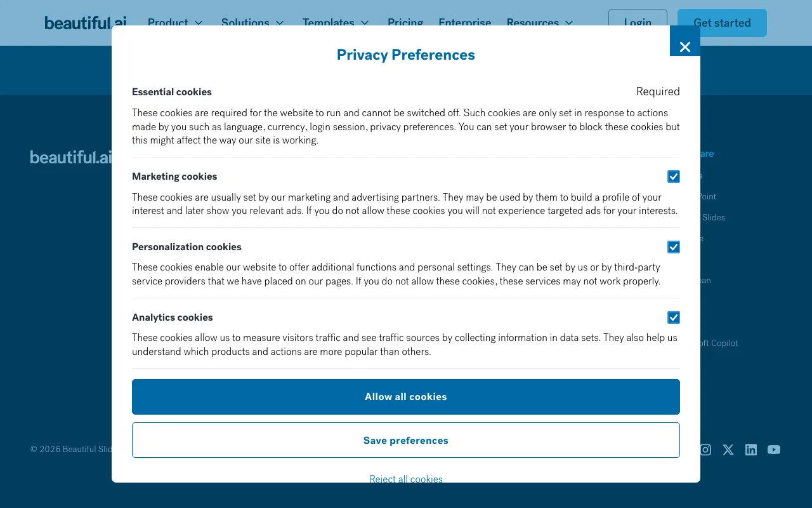This screenshot has width=812, height=508.
Task: Click the beautiful.ai logo in header
Action: (86, 23)
